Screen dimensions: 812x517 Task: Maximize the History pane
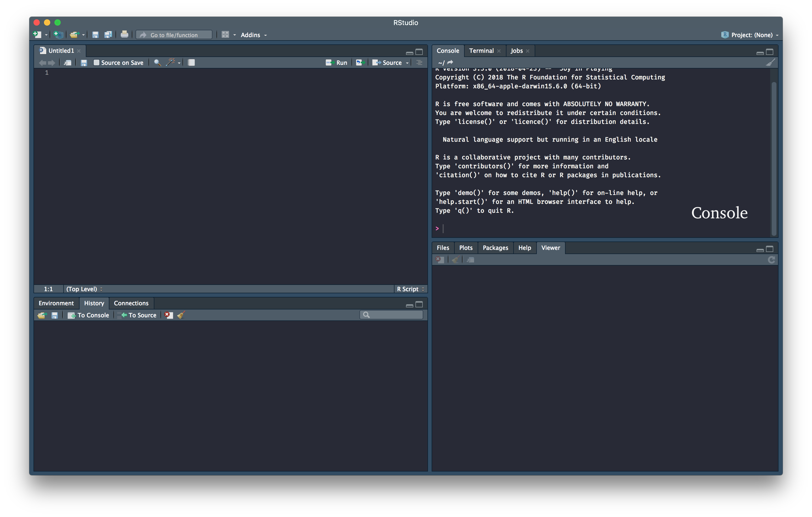click(419, 304)
